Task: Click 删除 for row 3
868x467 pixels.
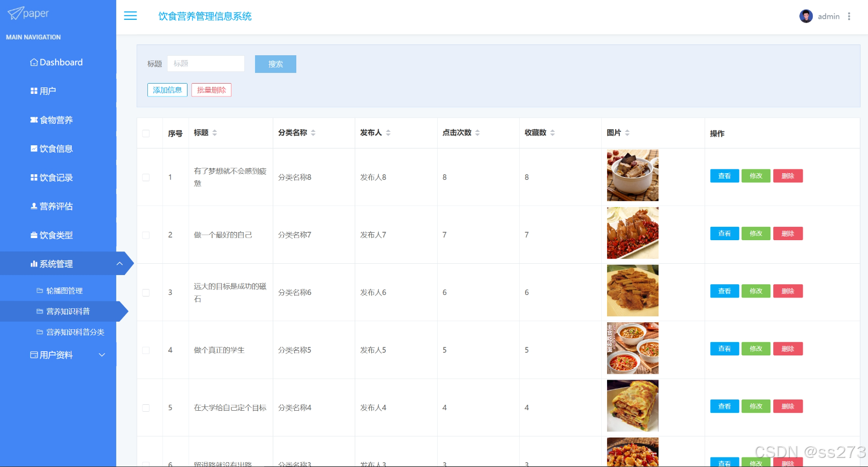Action: point(788,291)
